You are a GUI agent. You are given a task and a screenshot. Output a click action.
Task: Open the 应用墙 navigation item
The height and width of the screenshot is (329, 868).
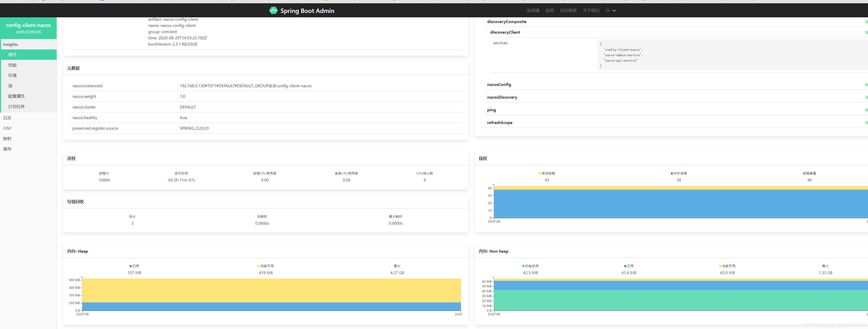pos(533,11)
